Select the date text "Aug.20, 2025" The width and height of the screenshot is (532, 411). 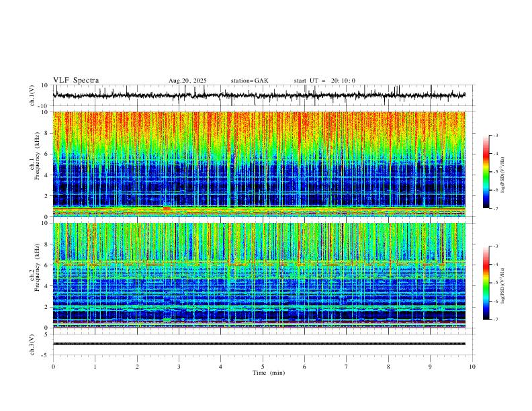point(187,81)
